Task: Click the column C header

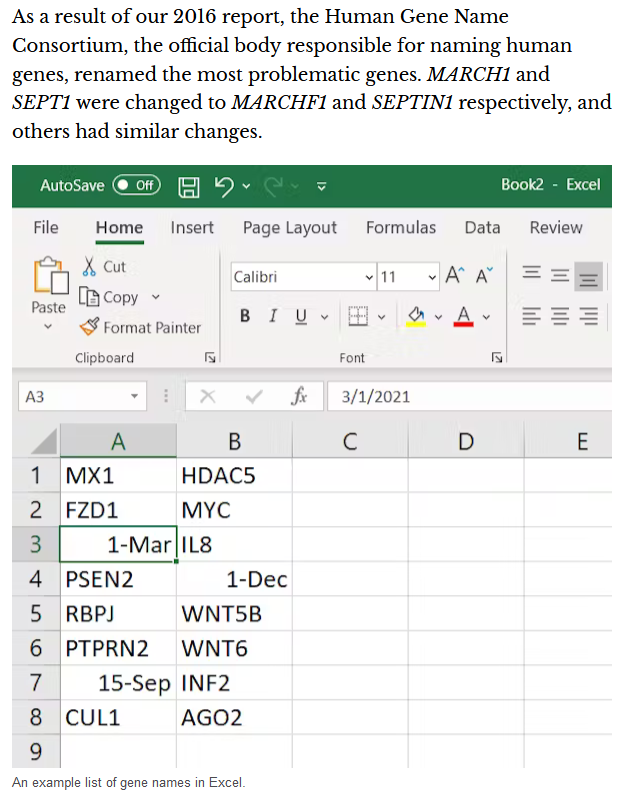Action: tap(349, 441)
